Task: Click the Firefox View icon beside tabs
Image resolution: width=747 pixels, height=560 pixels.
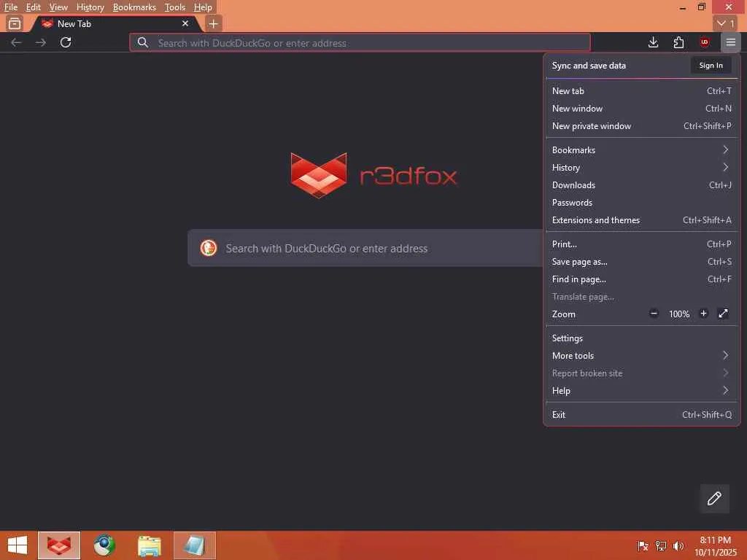Action: [x=15, y=23]
